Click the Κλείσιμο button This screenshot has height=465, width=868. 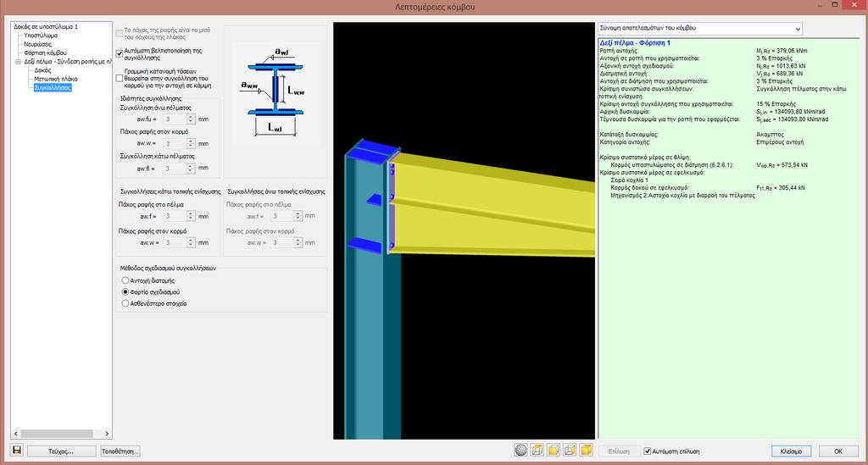click(x=791, y=451)
